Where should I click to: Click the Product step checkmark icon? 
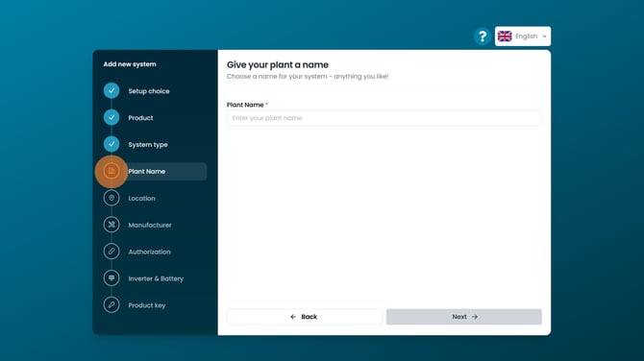[x=111, y=117]
